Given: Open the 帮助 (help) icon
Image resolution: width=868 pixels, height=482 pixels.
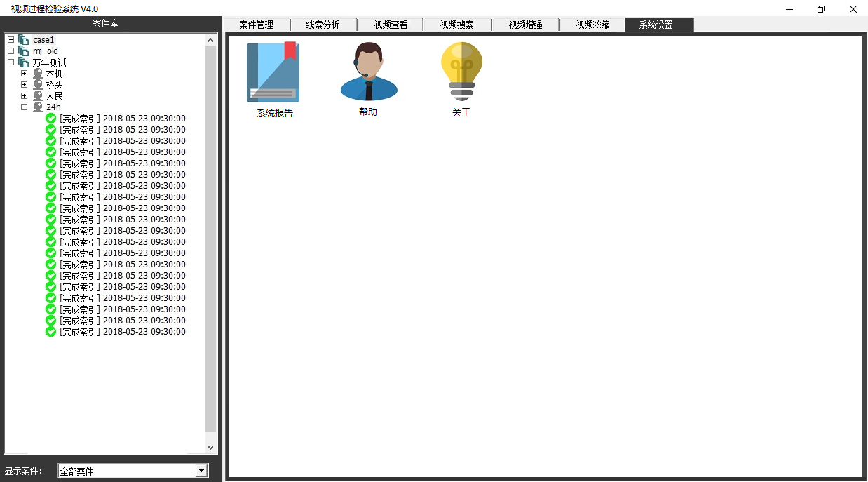Looking at the screenshot, I should pos(368,70).
